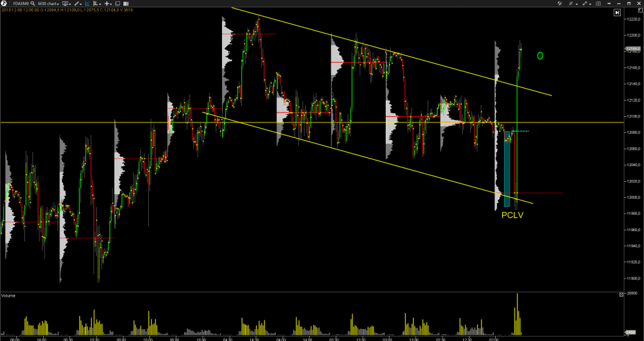The width and height of the screenshot is (644, 341).
Task: Click the green circle marker on the chart
Action: (x=540, y=56)
